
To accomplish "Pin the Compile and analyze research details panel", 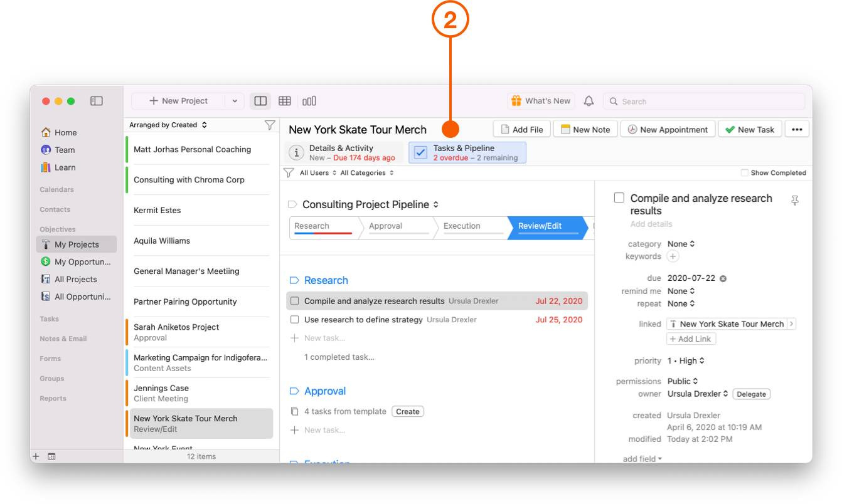I will pos(795,200).
